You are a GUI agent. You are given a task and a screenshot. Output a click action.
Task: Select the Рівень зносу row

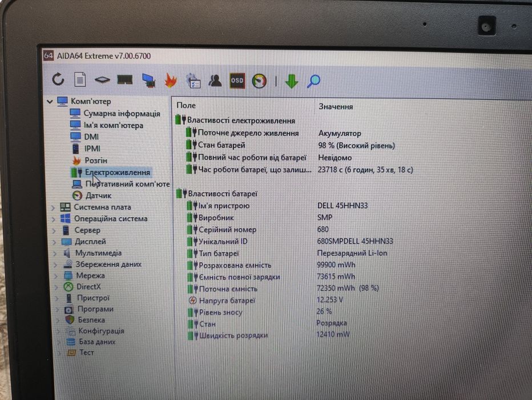click(260, 312)
